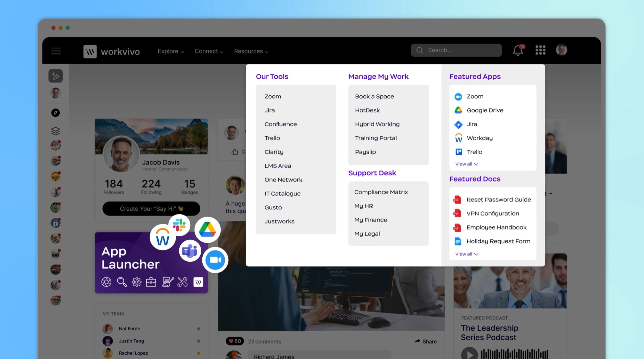The height and width of the screenshot is (359, 644).
Task: Open the 22 comments link
Action: tap(265, 342)
